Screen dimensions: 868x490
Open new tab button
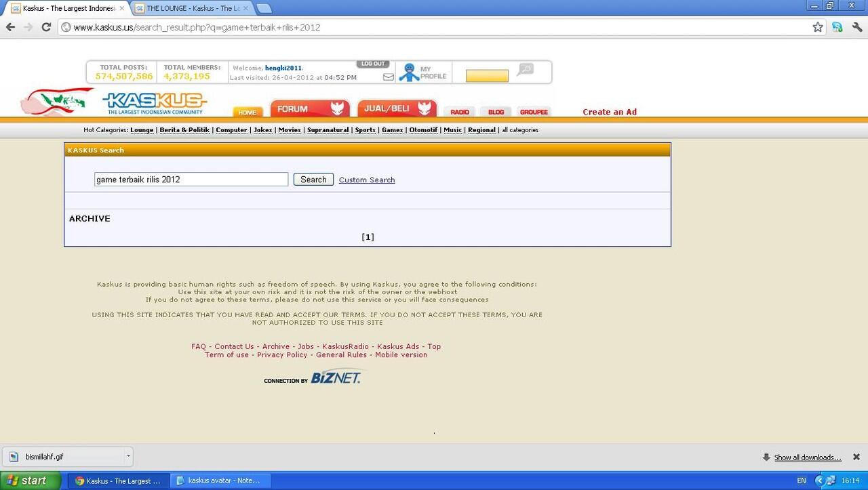pyautogui.click(x=264, y=8)
